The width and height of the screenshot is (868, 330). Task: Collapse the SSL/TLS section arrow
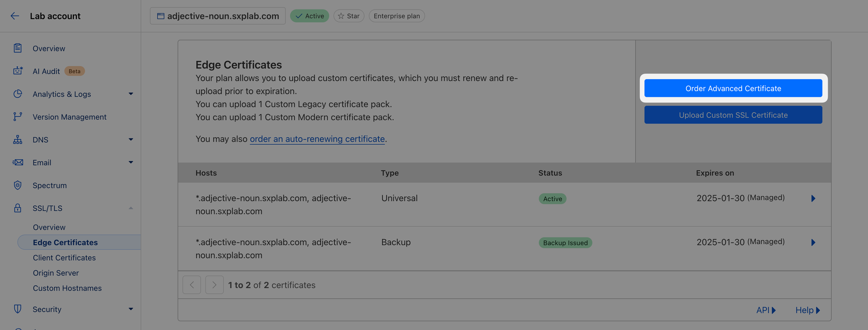coord(131,208)
